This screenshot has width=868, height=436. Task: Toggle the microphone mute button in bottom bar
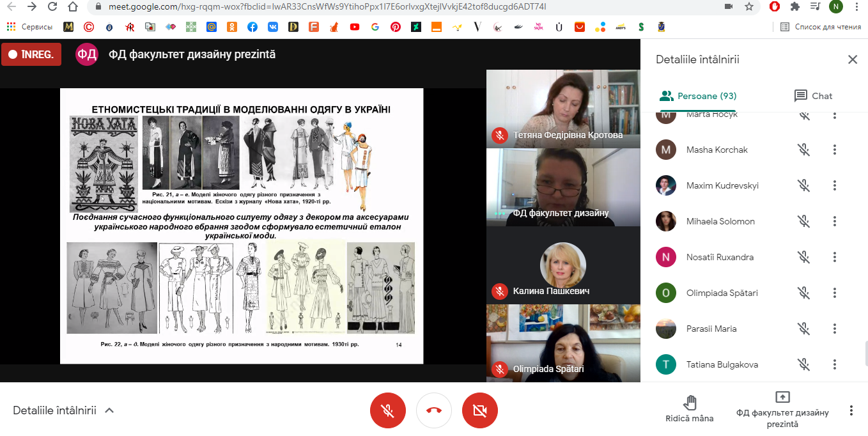pos(387,410)
